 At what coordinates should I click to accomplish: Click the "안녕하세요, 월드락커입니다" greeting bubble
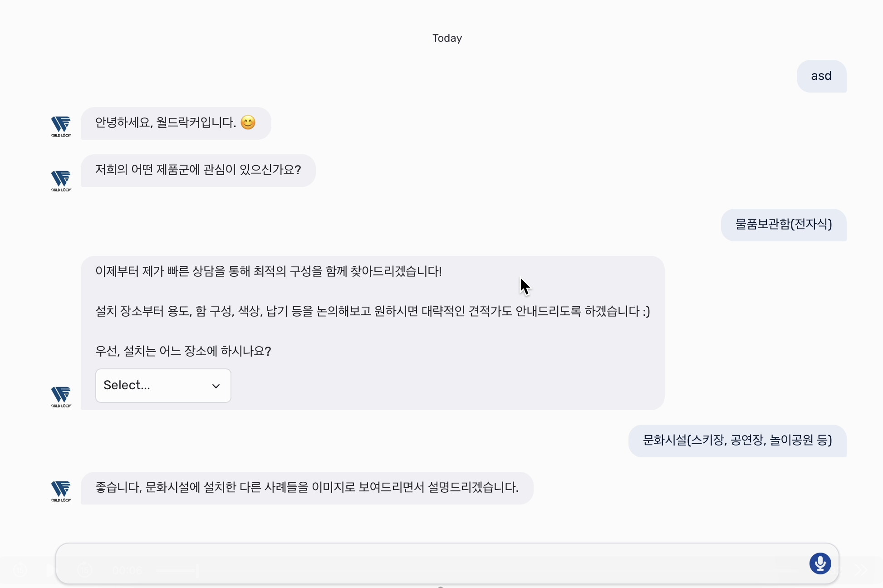click(176, 123)
